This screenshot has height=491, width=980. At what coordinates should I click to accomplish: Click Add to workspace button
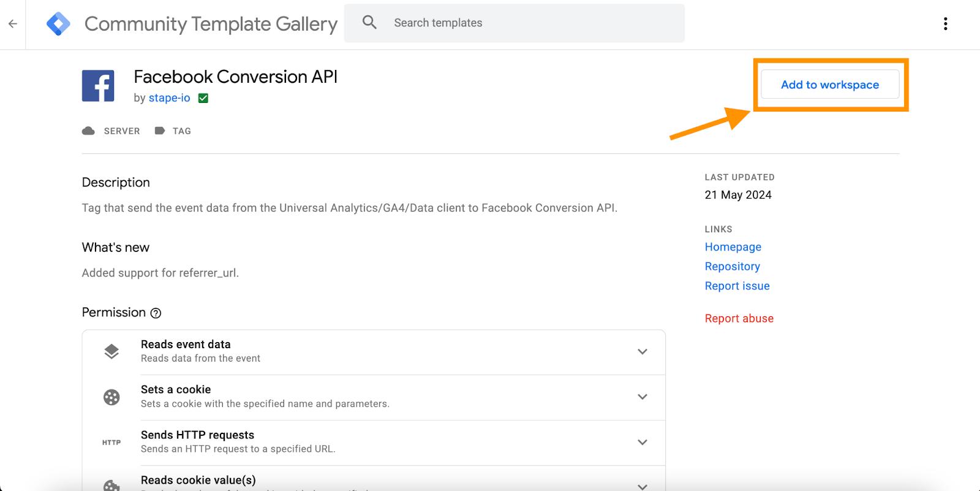click(x=830, y=85)
